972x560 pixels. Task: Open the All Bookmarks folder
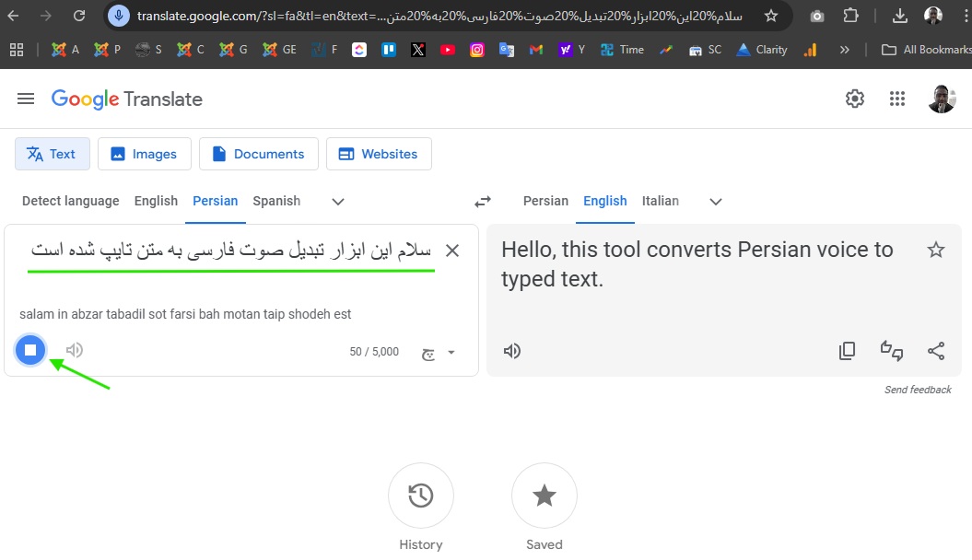tap(926, 50)
